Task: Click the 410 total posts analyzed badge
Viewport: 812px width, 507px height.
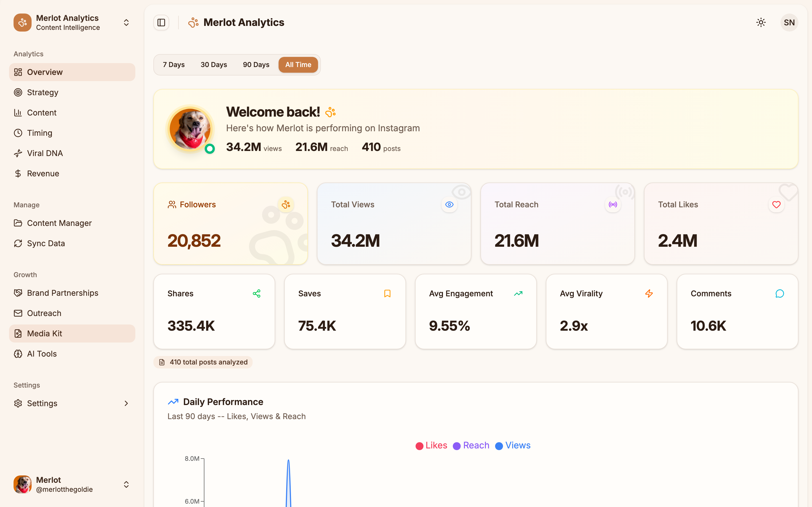Action: 203,362
